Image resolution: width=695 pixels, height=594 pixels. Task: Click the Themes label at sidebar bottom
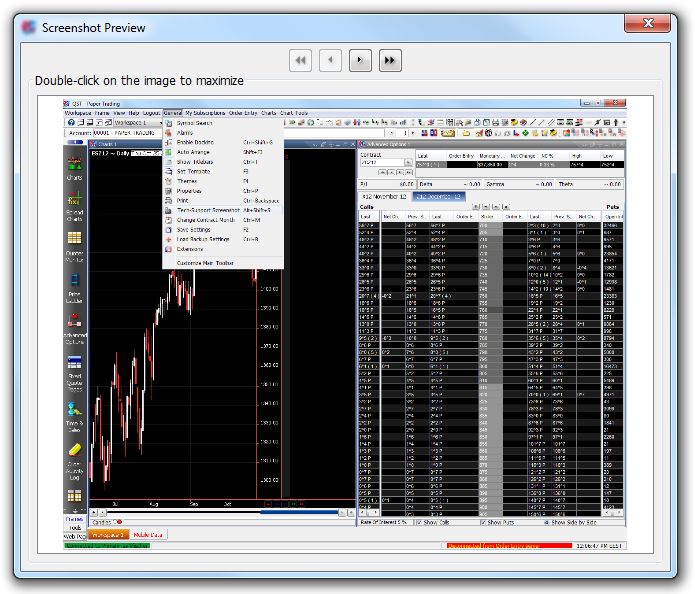click(x=74, y=519)
